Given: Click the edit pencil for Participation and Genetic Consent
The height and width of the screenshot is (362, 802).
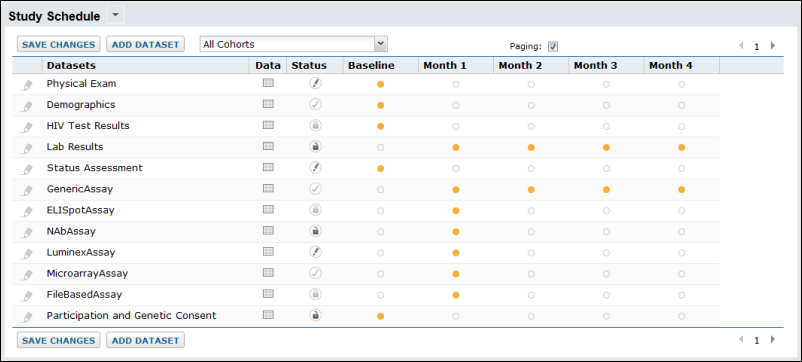Looking at the screenshot, I should pos(27,317).
